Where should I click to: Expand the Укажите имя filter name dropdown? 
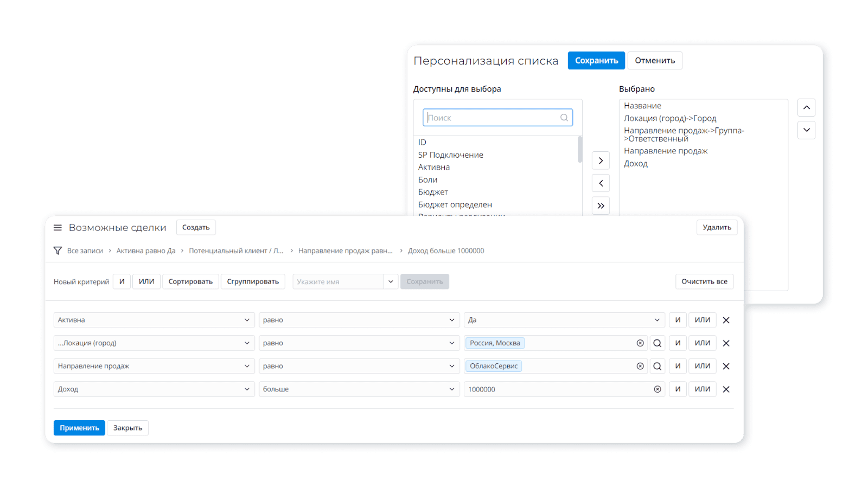coord(391,281)
